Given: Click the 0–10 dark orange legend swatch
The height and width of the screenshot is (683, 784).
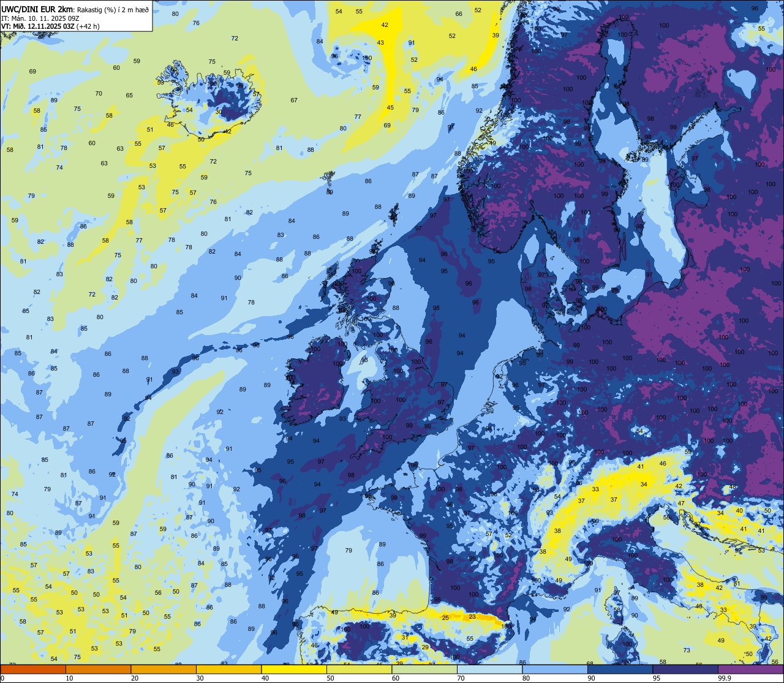Looking at the screenshot, I should point(33,669).
